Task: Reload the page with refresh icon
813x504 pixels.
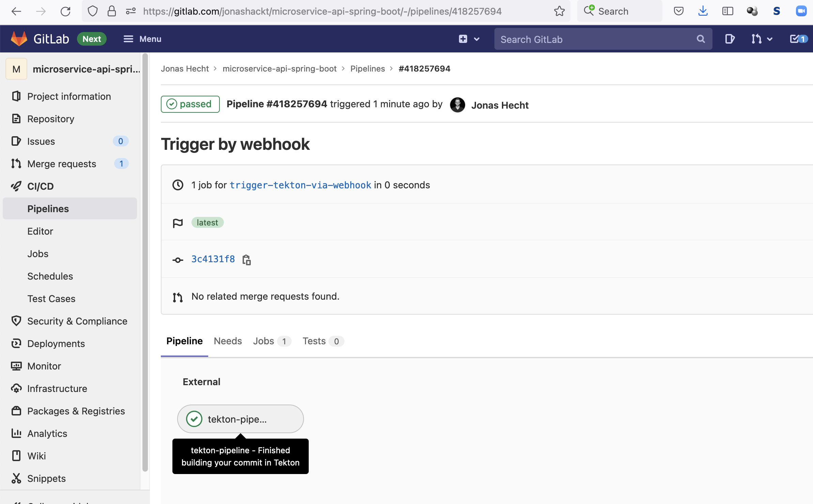Action: tap(65, 11)
